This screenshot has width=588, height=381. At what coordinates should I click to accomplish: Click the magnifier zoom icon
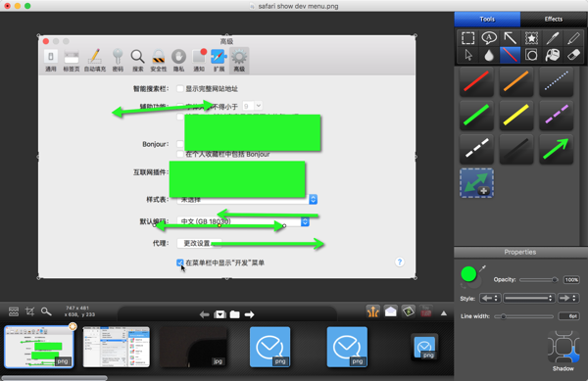[x=46, y=311]
